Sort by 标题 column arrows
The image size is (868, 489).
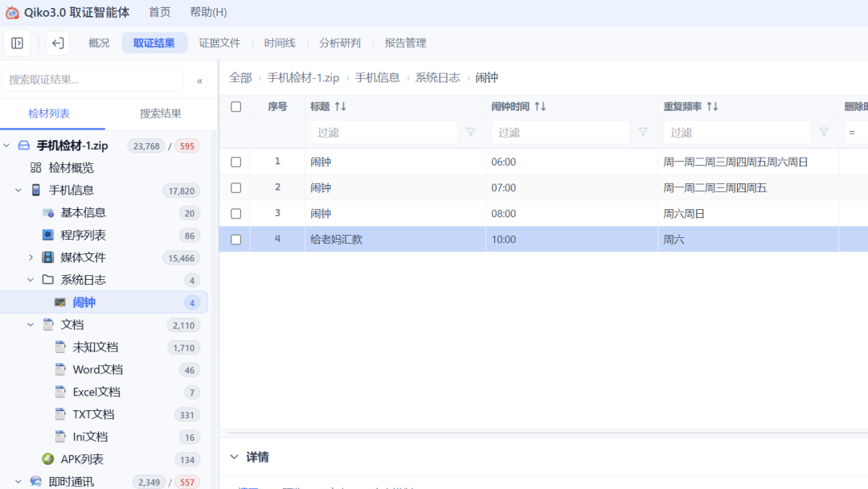(x=341, y=106)
